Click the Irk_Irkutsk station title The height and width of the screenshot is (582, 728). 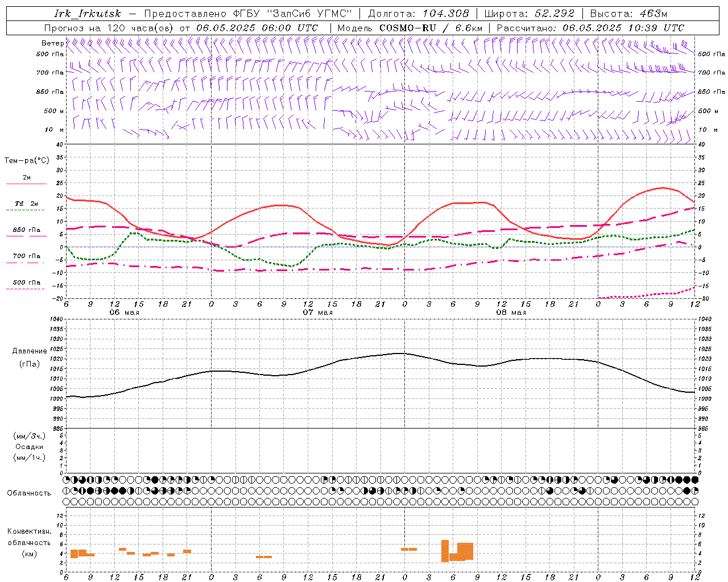tap(87, 14)
